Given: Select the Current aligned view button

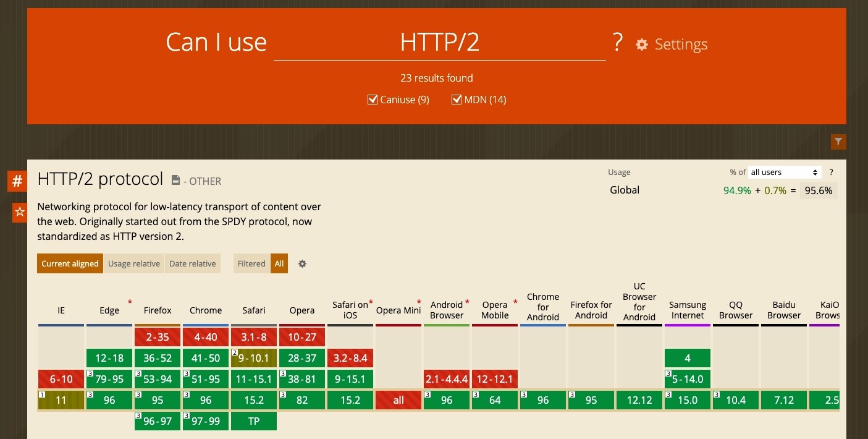Looking at the screenshot, I should [69, 263].
